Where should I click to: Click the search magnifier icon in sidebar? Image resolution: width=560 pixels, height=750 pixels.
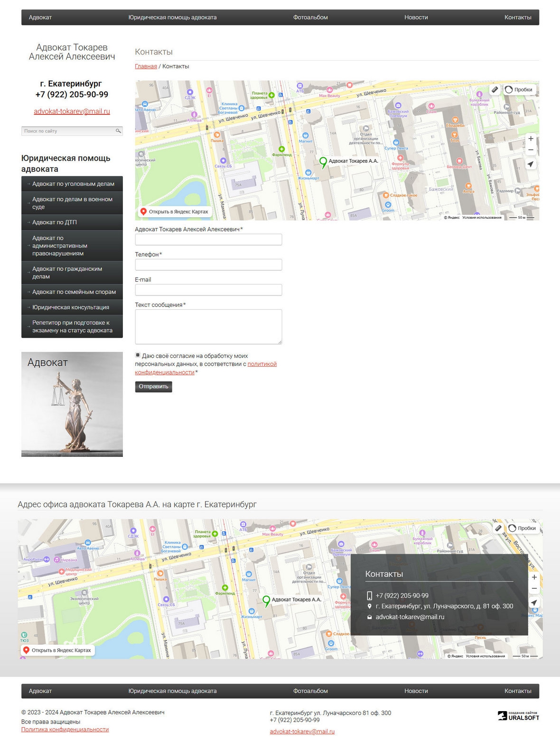click(118, 131)
